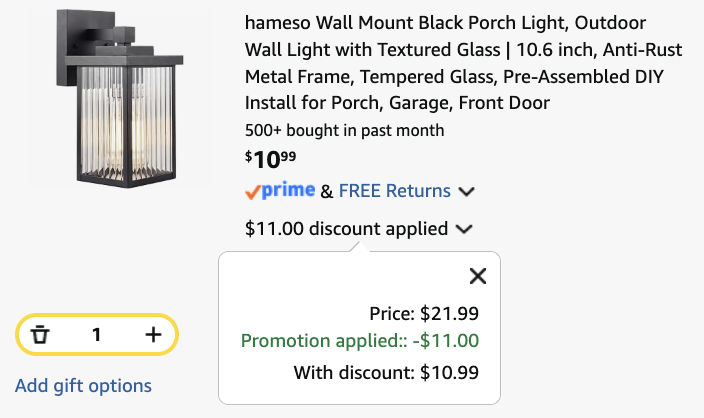This screenshot has width=704, height=418.
Task: Click the blue prime logo
Action: tap(288, 190)
